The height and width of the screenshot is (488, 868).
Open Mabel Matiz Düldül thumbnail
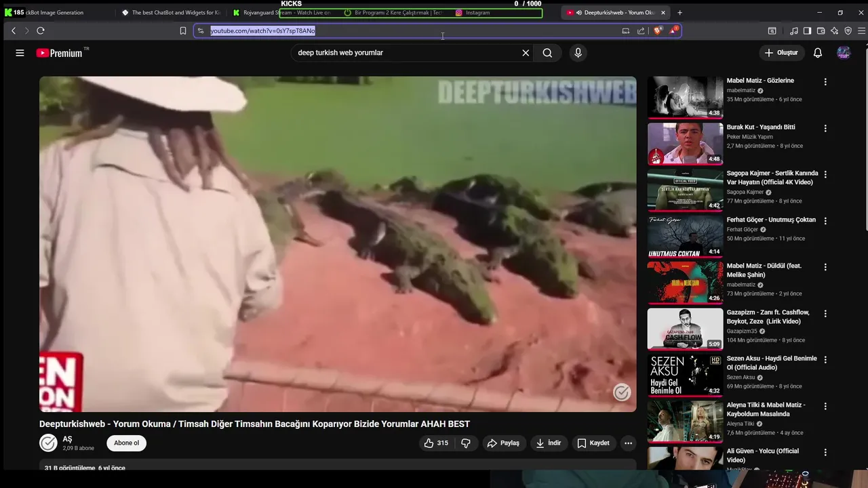685,283
